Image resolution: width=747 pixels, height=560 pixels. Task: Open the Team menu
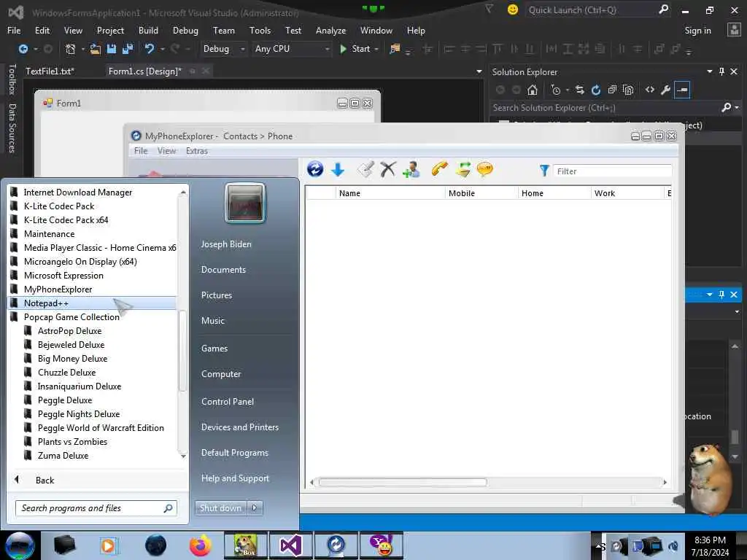(x=224, y=31)
